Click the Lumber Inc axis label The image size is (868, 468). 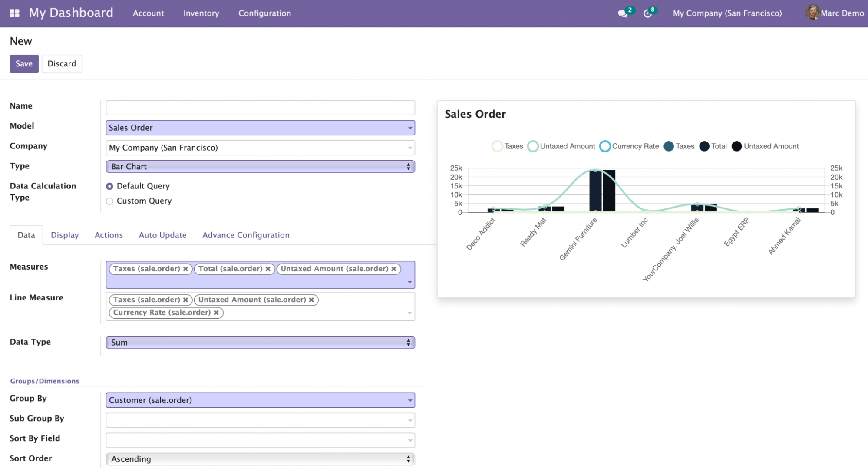634,233
